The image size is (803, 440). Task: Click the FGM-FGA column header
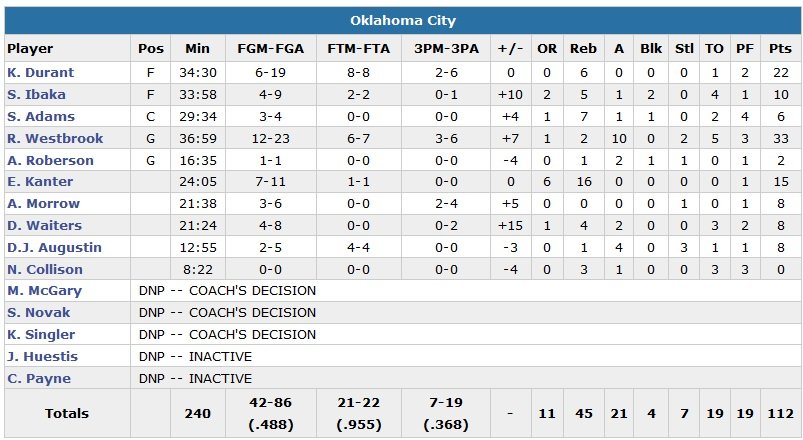pos(265,49)
